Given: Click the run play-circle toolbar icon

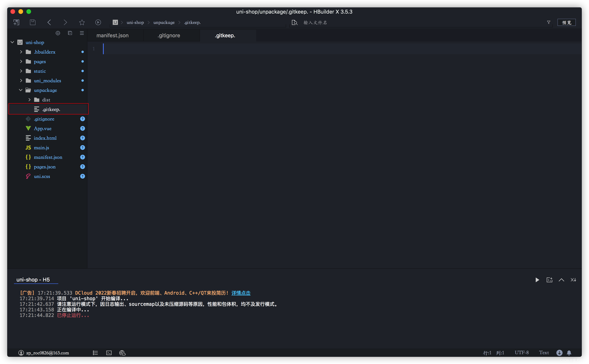Looking at the screenshot, I should pyautogui.click(x=98, y=22).
